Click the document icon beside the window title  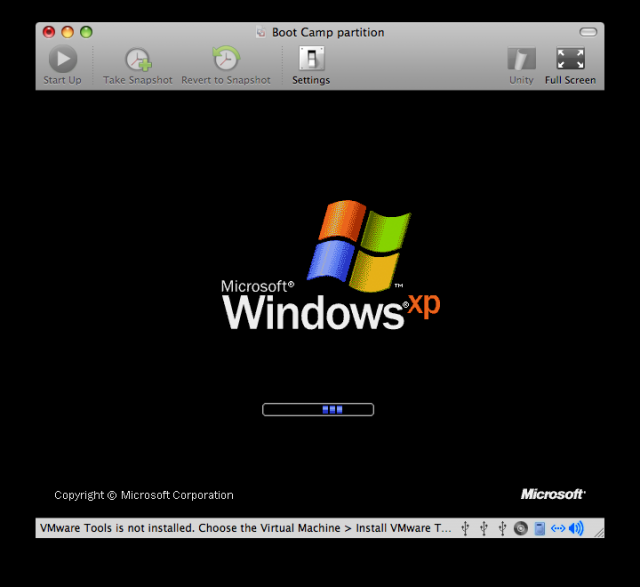(261, 32)
